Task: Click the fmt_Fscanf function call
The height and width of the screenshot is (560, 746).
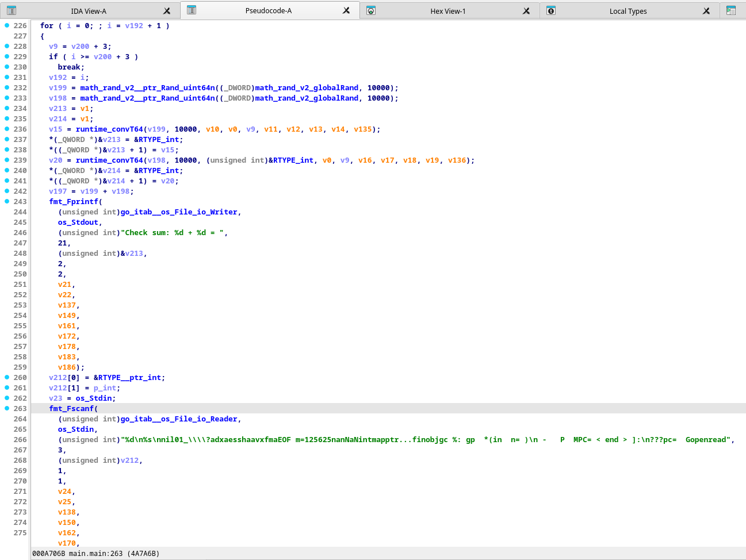Action: click(x=71, y=409)
